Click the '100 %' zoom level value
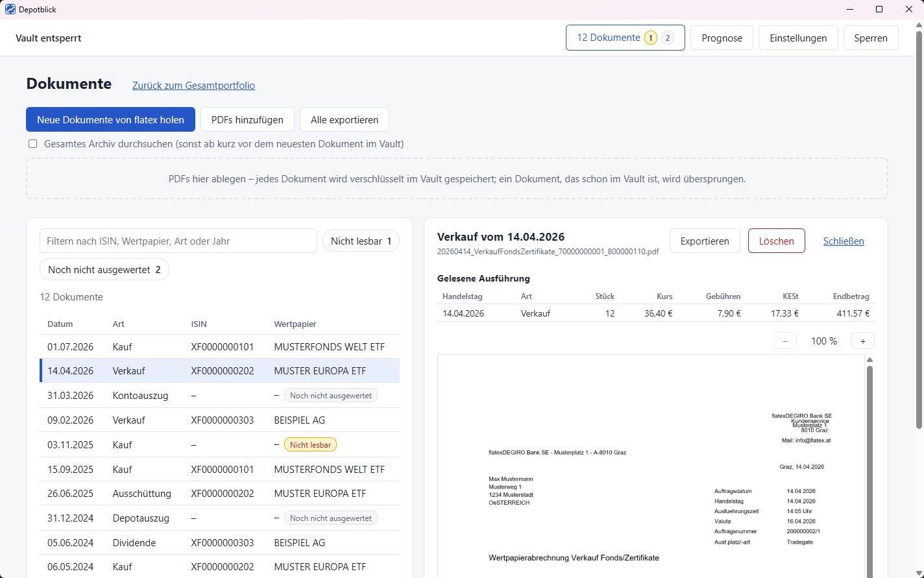The height and width of the screenshot is (578, 924). [824, 341]
